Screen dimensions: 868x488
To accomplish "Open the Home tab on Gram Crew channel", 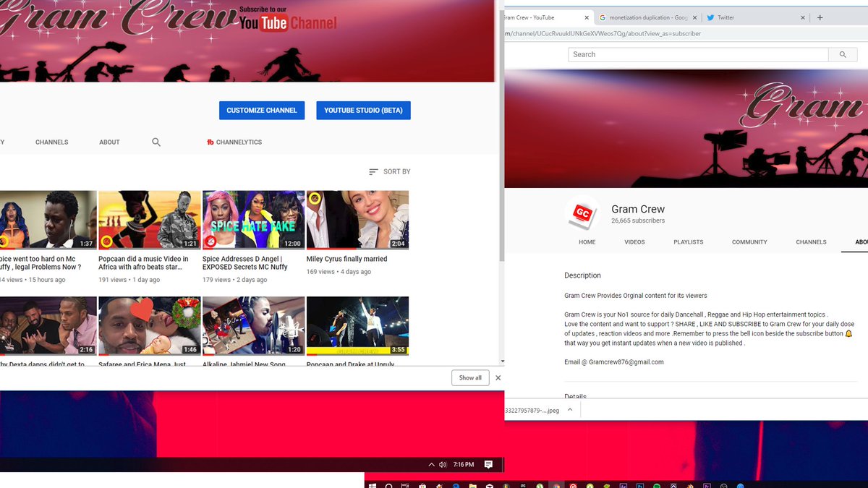I will [587, 242].
